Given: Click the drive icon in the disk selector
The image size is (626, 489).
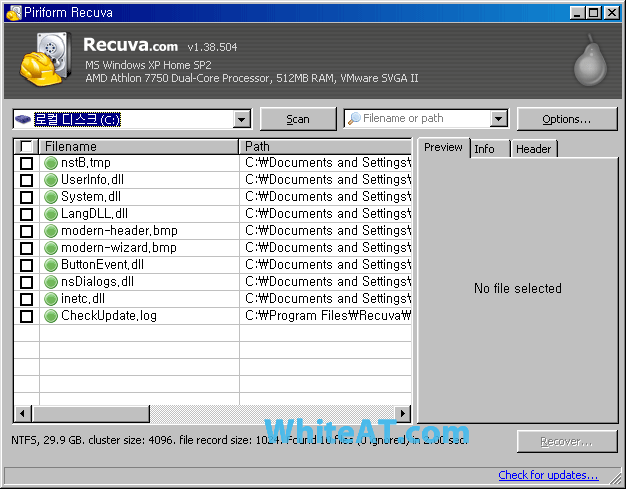Looking at the screenshot, I should pyautogui.click(x=23, y=119).
